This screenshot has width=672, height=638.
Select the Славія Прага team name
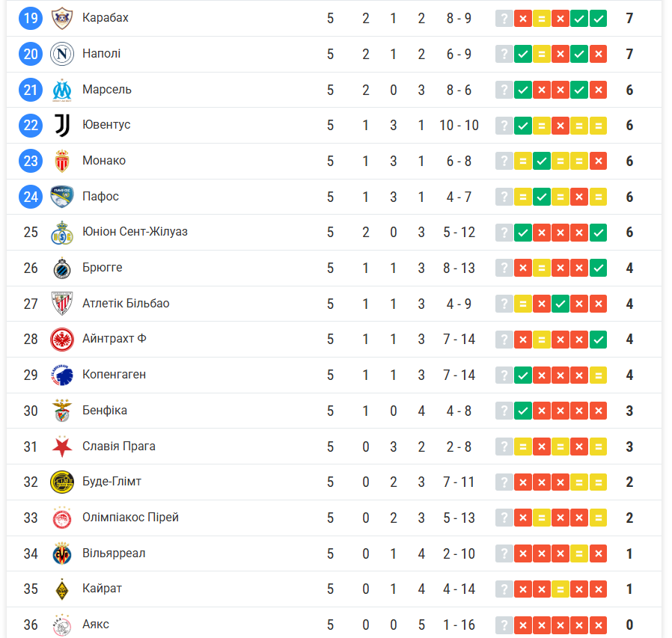click(119, 447)
